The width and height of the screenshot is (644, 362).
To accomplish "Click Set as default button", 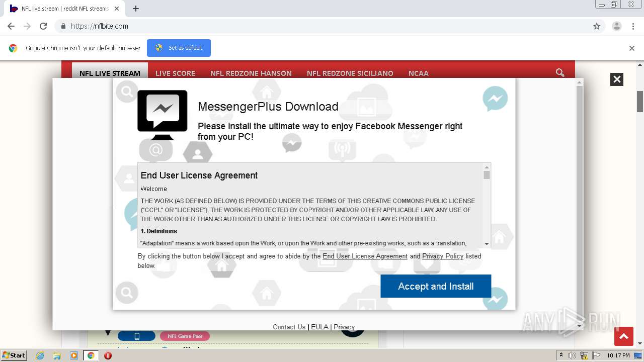I will click(179, 48).
